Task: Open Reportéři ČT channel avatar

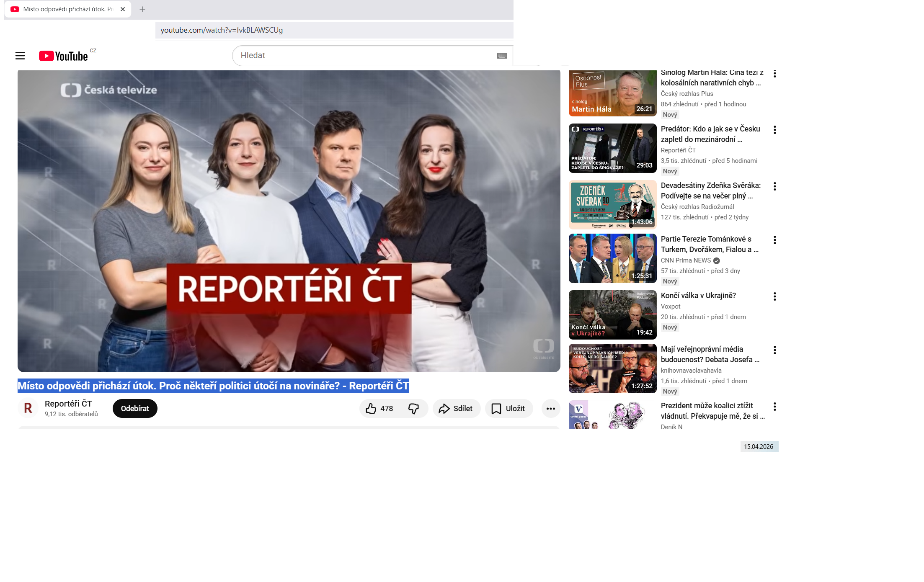Action: [x=28, y=408]
